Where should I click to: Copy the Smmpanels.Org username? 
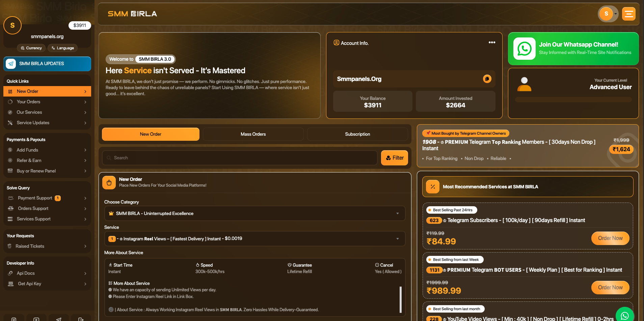pos(487,79)
